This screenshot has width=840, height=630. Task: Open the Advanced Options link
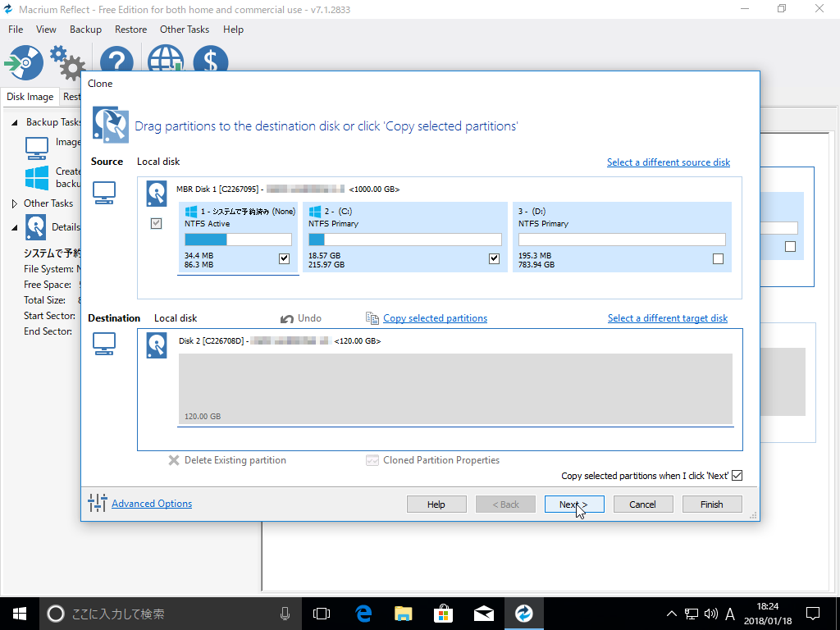(x=152, y=504)
